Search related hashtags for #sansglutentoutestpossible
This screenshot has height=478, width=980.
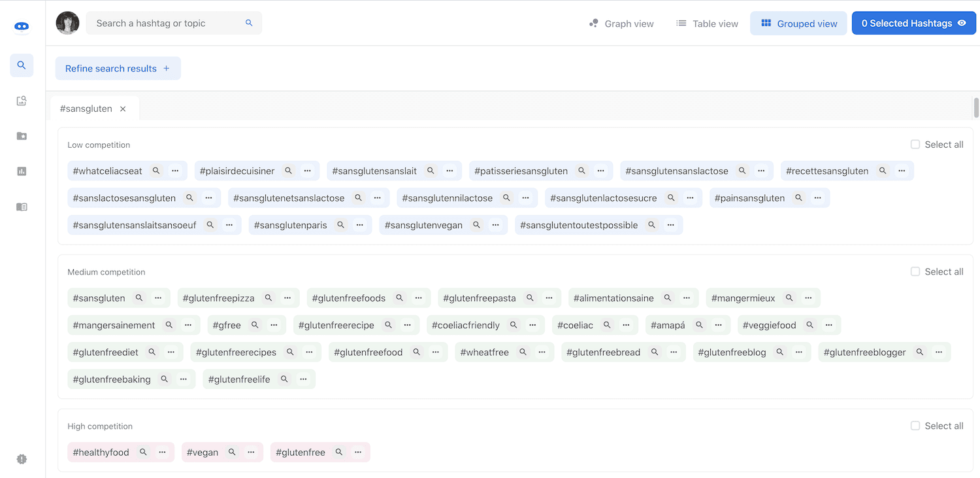[652, 225]
